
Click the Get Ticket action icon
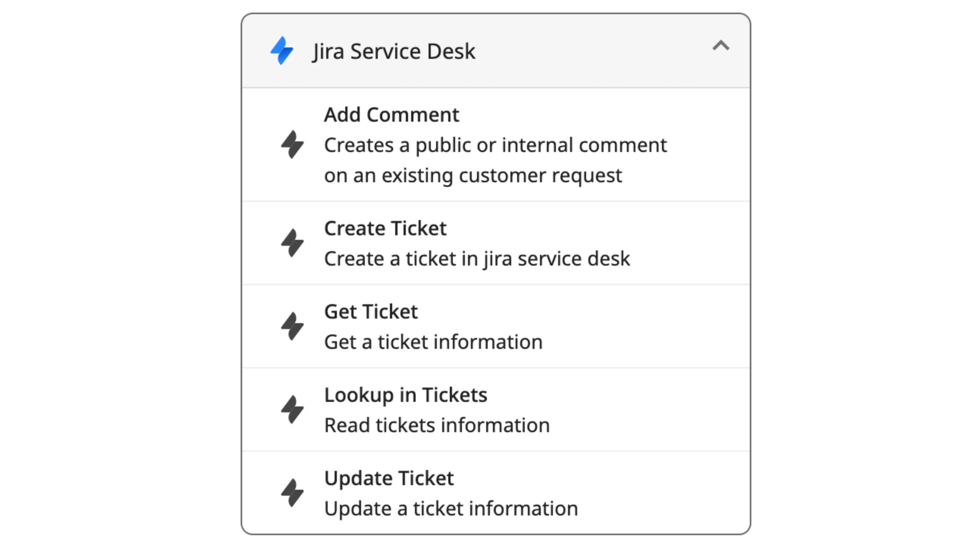pos(292,326)
